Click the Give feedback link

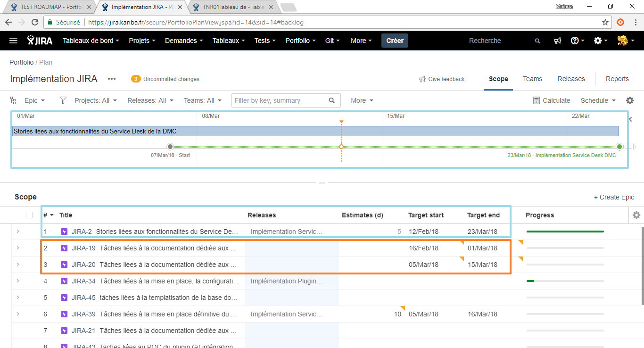(x=442, y=79)
